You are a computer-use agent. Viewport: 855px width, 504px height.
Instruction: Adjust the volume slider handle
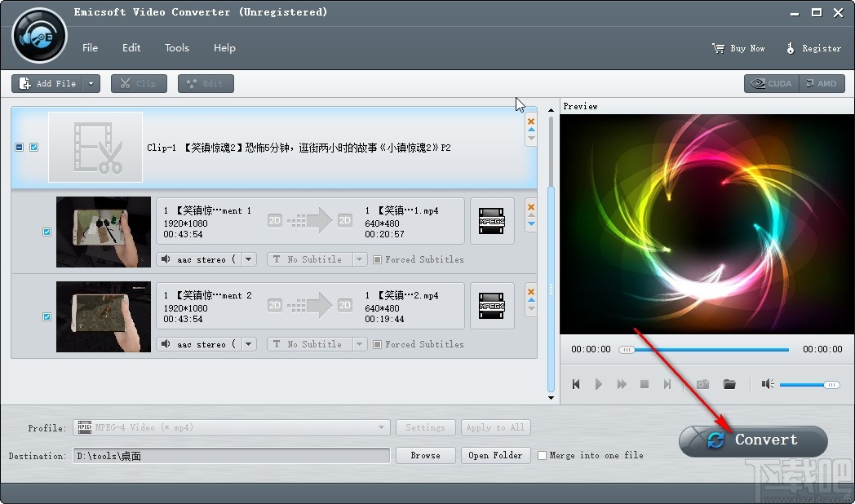831,385
